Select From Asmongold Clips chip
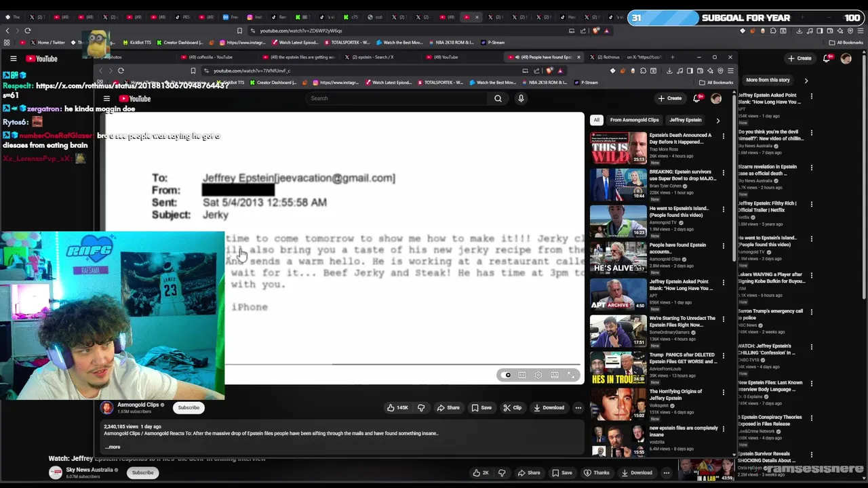This screenshot has height=488, width=868. click(x=634, y=120)
